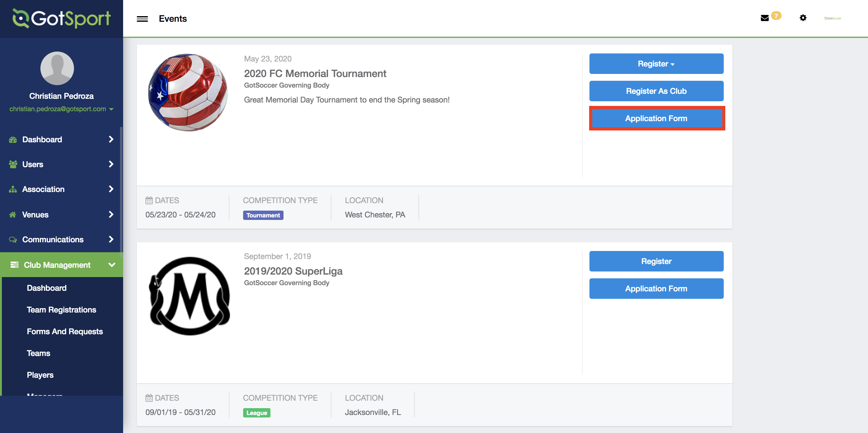Open the 2020 FC Memorial Tournament title
The height and width of the screenshot is (433, 868).
coord(315,73)
